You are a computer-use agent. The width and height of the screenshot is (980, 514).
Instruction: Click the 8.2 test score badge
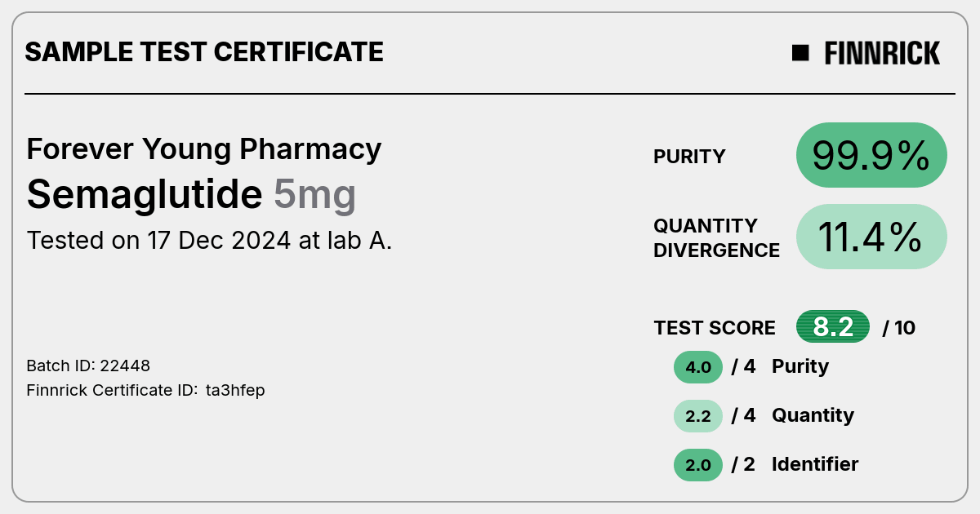833,327
